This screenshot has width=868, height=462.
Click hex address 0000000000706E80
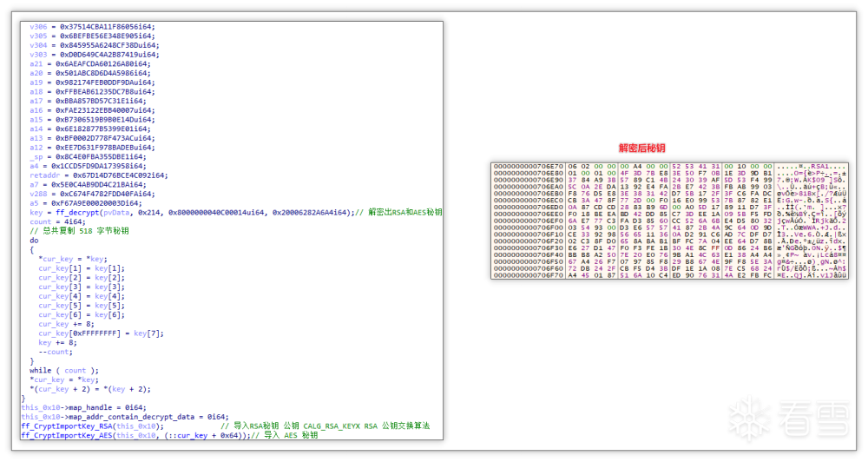[528, 173]
